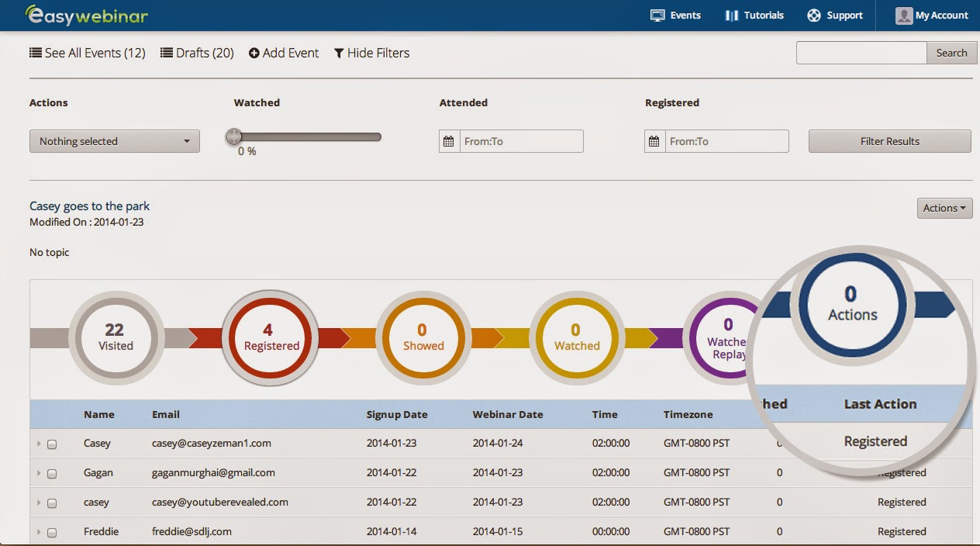This screenshot has width=980, height=546.
Task: Click the Last Action column header
Action: coord(880,404)
